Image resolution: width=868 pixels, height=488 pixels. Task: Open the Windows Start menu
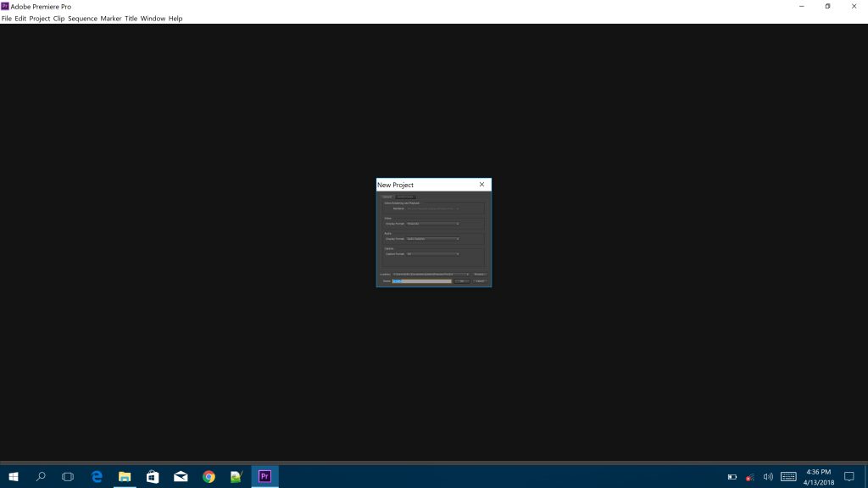click(x=14, y=476)
